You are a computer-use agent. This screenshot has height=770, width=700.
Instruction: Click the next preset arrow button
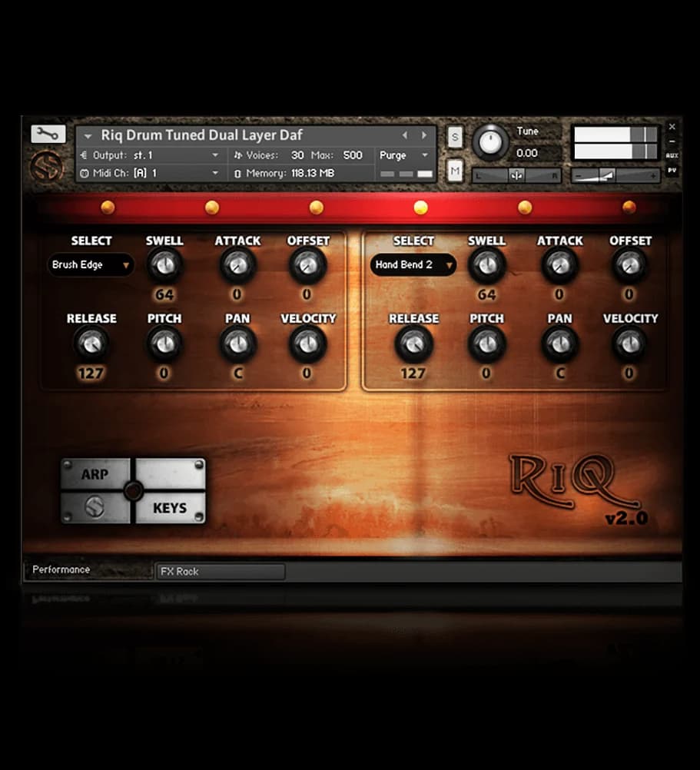[423, 134]
